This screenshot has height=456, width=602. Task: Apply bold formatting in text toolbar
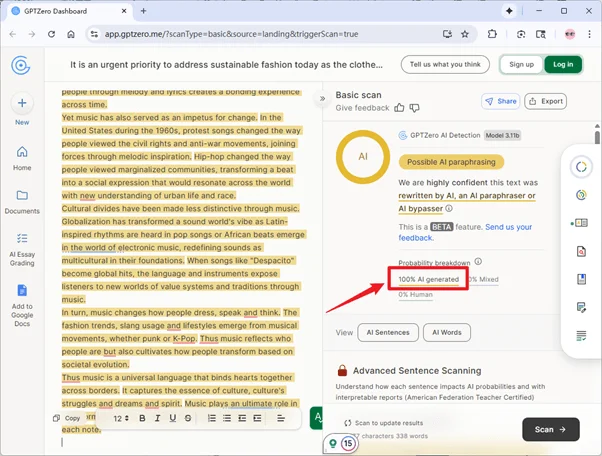(x=142, y=418)
